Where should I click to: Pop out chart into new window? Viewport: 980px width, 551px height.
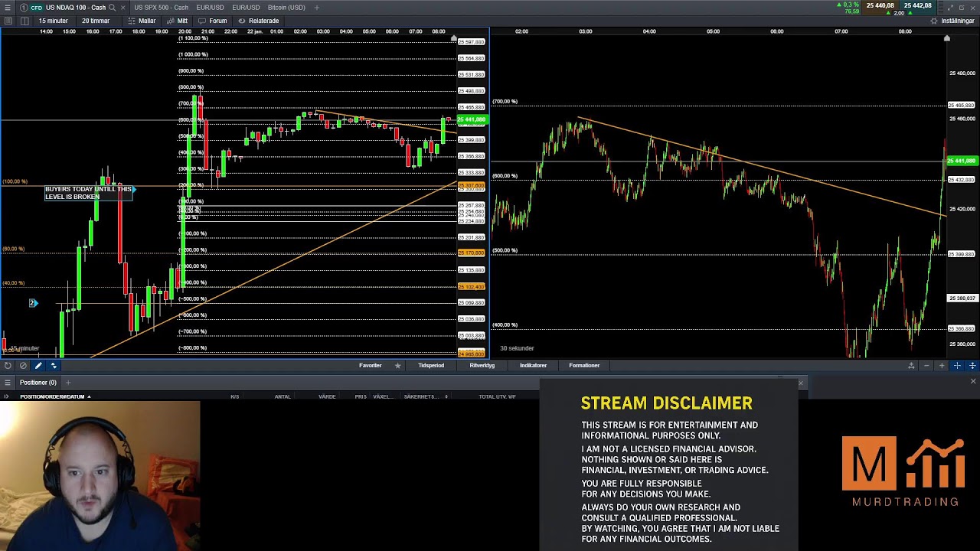[962, 8]
